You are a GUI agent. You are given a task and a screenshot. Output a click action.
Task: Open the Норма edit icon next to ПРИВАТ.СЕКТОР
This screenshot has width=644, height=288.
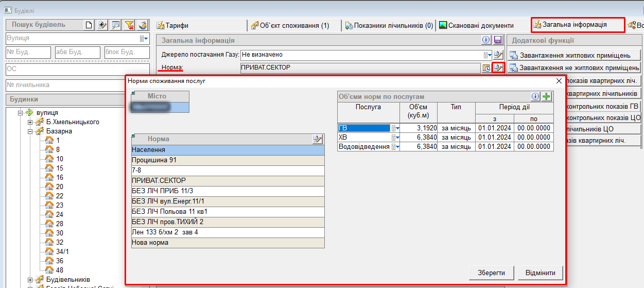[x=498, y=67]
